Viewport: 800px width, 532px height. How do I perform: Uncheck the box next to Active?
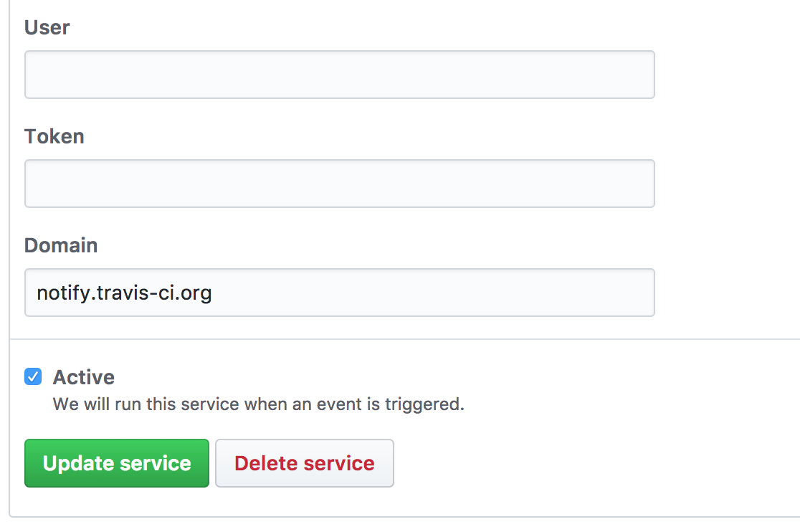coord(33,376)
